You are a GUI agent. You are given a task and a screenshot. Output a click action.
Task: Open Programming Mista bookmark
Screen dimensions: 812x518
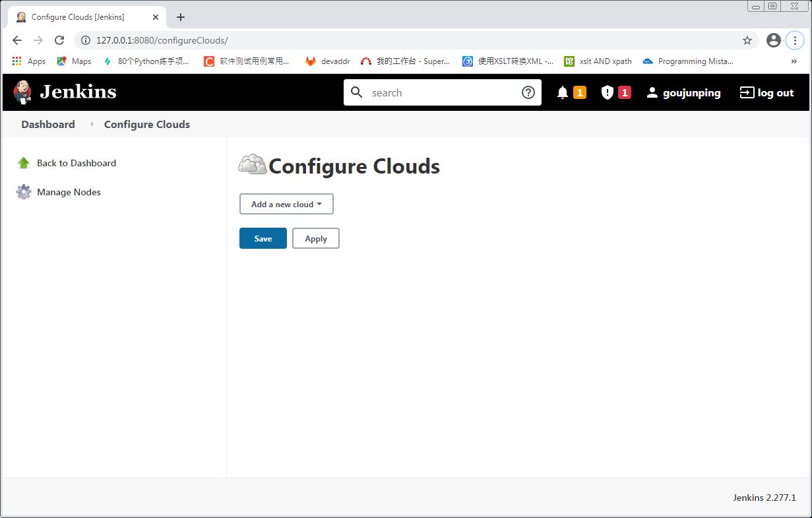point(687,61)
